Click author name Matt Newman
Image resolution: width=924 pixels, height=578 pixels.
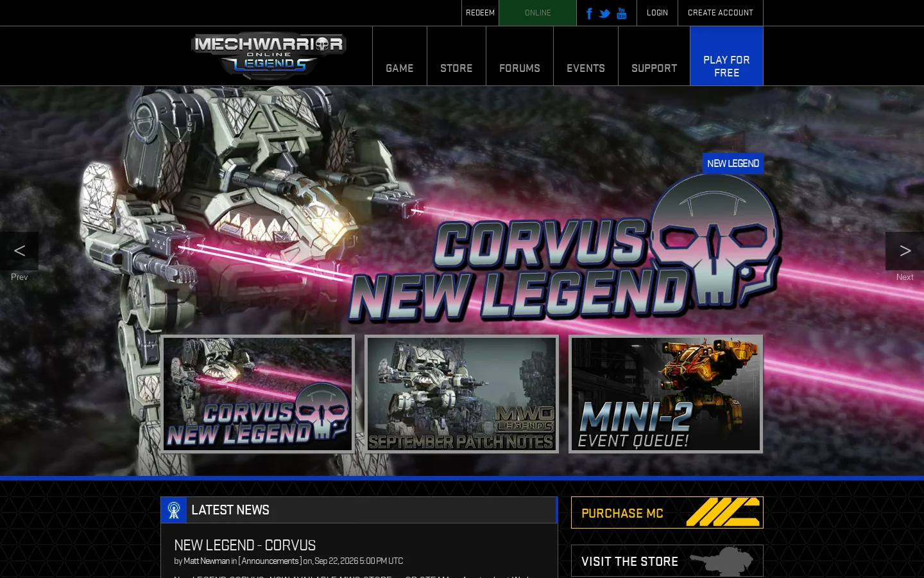(207, 561)
